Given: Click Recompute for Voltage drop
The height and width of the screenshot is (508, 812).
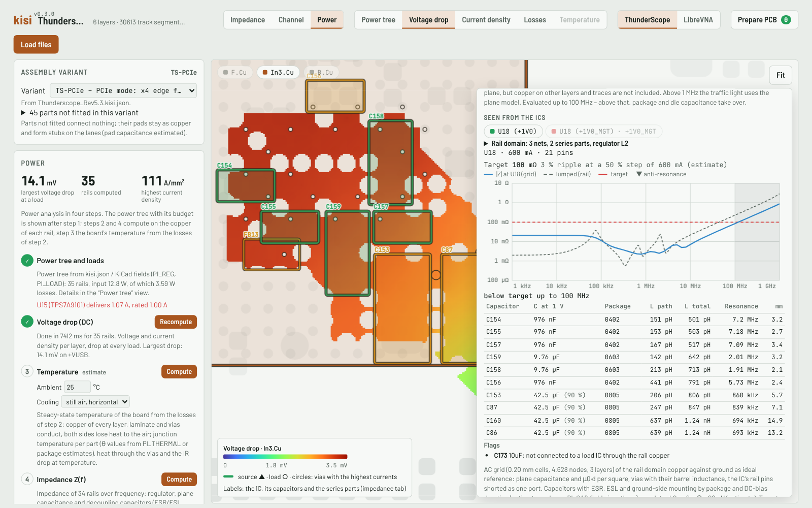Looking at the screenshot, I should tap(176, 322).
